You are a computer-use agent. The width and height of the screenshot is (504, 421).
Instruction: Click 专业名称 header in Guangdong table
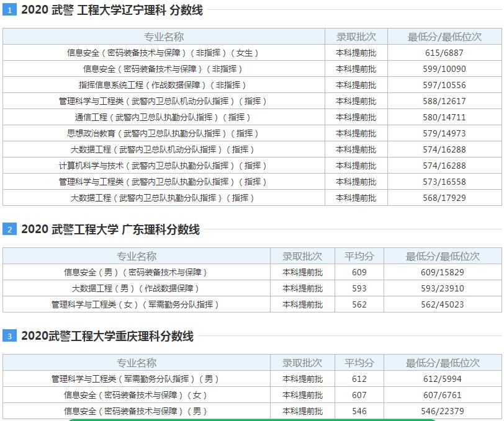pos(137,256)
